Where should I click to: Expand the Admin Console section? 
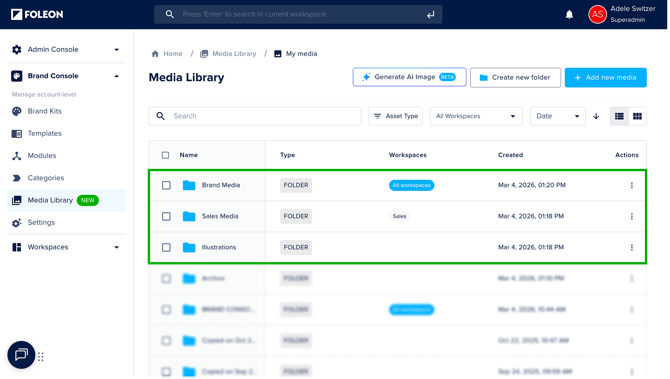click(x=117, y=50)
